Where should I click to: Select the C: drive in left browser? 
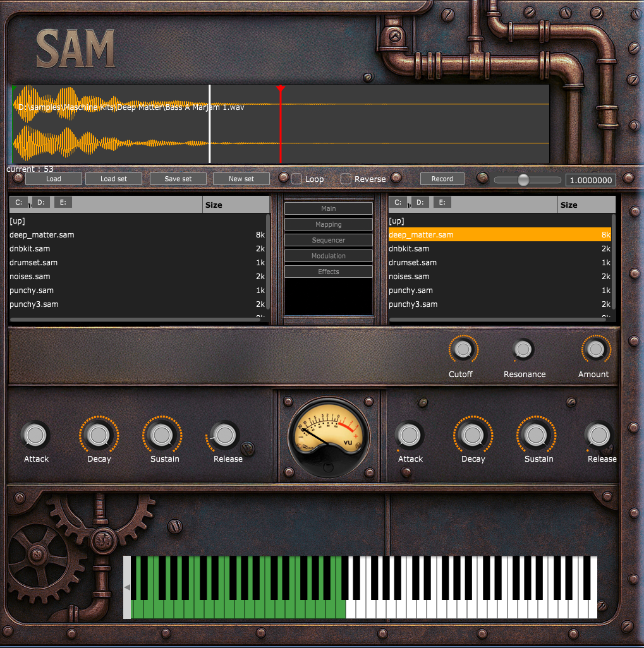[x=18, y=202]
